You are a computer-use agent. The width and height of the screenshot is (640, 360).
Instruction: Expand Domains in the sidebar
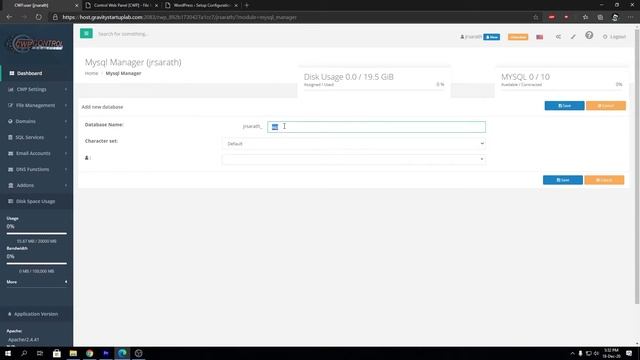pyautogui.click(x=37, y=121)
